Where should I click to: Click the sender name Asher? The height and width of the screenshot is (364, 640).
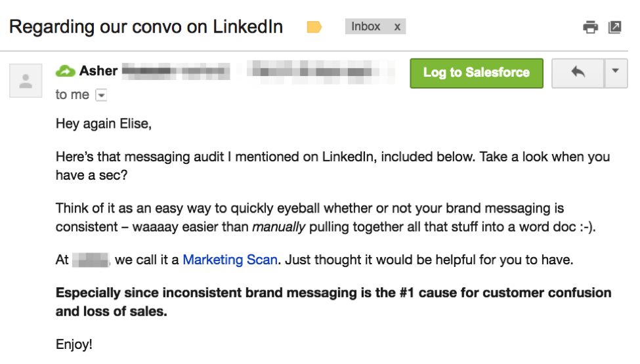tap(98, 71)
